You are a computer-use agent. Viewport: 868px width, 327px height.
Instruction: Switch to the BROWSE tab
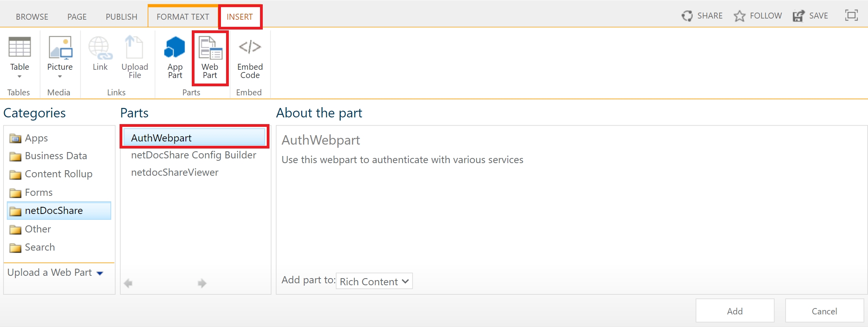(x=32, y=17)
